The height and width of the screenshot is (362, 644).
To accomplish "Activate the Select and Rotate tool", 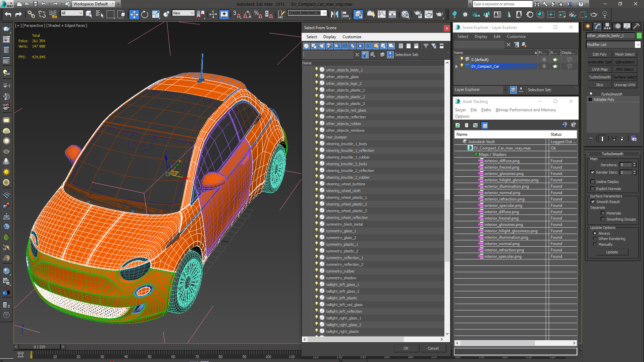I will click(145, 14).
